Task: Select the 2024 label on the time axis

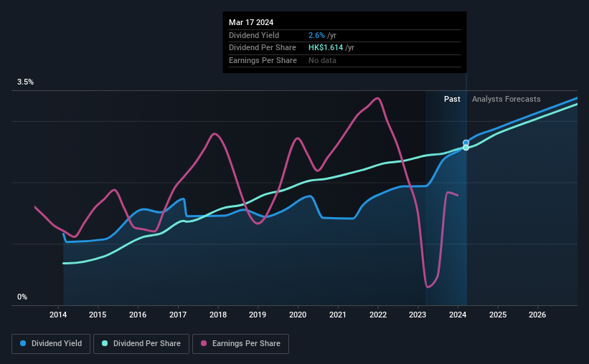Action: pyautogui.click(x=458, y=315)
